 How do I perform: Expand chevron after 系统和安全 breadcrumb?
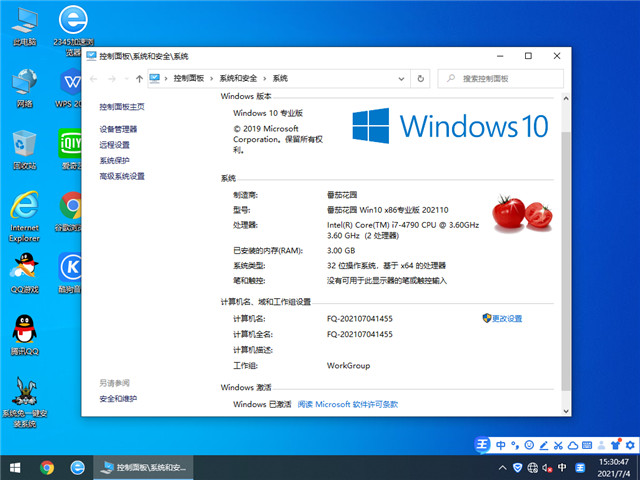click(x=264, y=78)
